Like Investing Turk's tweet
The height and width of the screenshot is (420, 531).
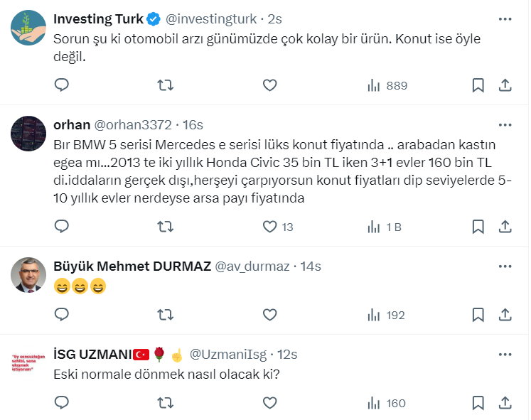point(269,85)
